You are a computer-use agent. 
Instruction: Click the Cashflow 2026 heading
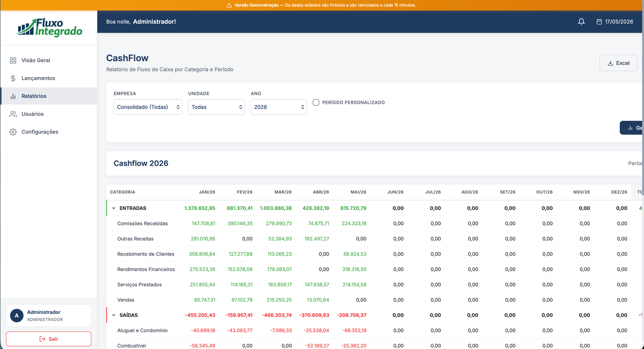point(141,163)
